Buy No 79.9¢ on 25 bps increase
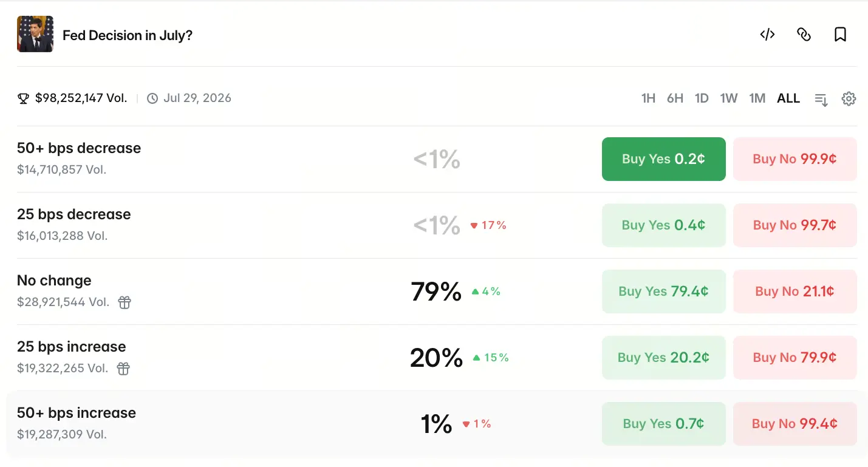Viewport: 868px width, 467px height. point(795,358)
